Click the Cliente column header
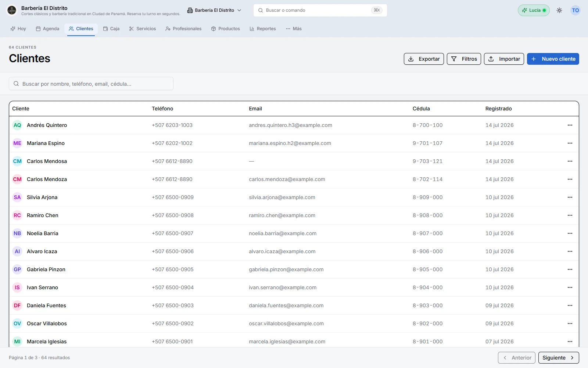This screenshot has width=588, height=368. [x=21, y=109]
